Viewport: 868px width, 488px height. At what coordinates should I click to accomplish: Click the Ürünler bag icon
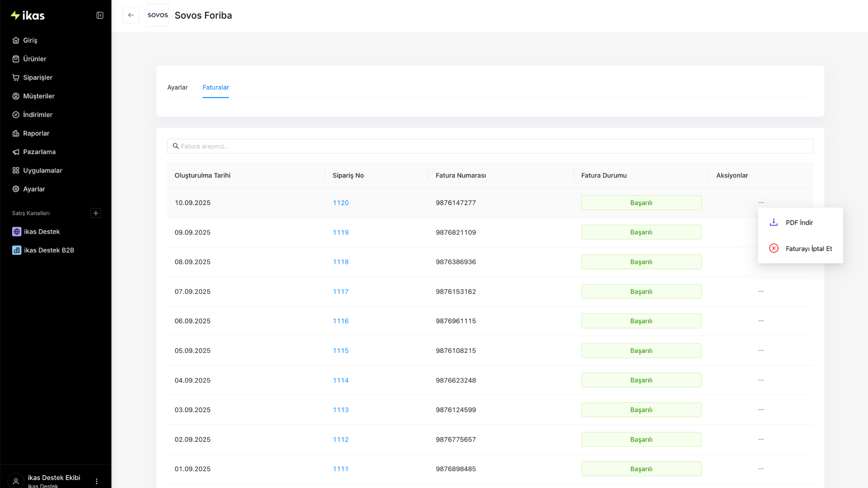point(16,59)
